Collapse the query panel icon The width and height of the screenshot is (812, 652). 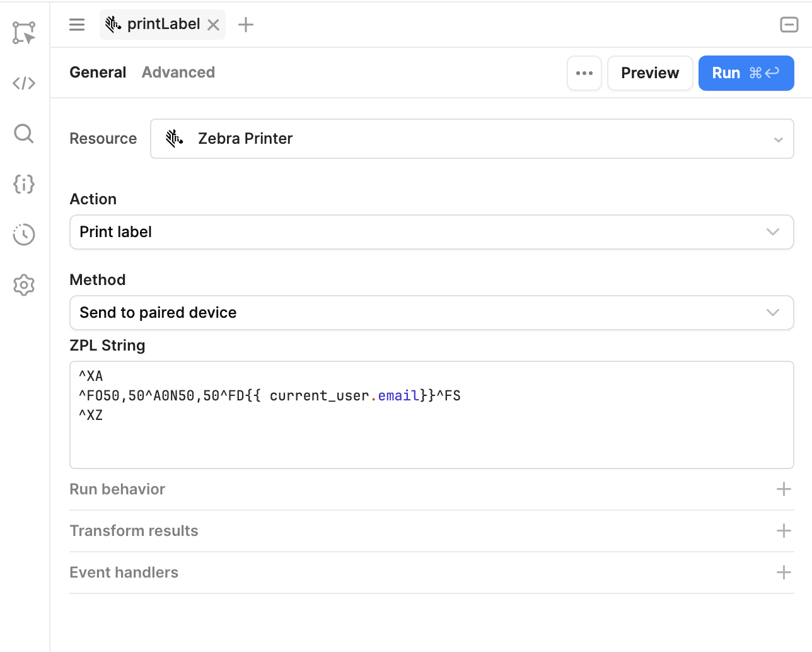789,25
